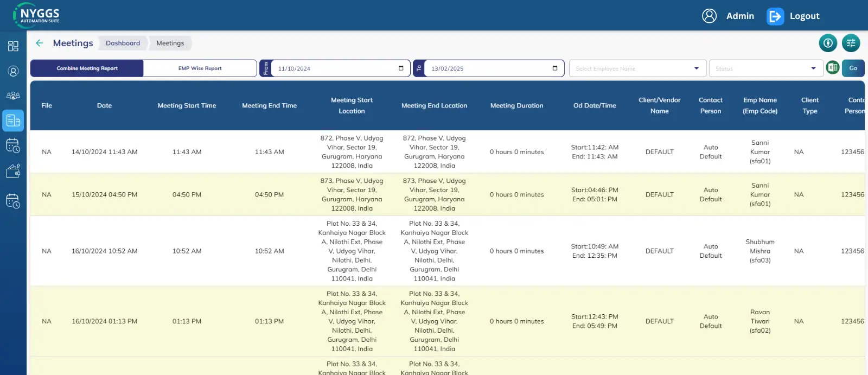Open the wallet expenses icon in sidebar
Image resolution: width=868 pixels, height=375 pixels.
pyautogui.click(x=13, y=171)
